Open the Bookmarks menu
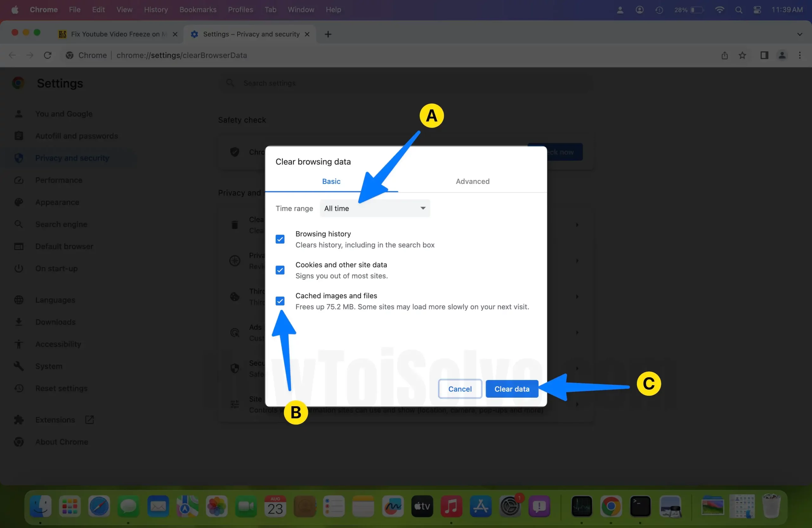Screen dimensions: 812x528 point(198,10)
